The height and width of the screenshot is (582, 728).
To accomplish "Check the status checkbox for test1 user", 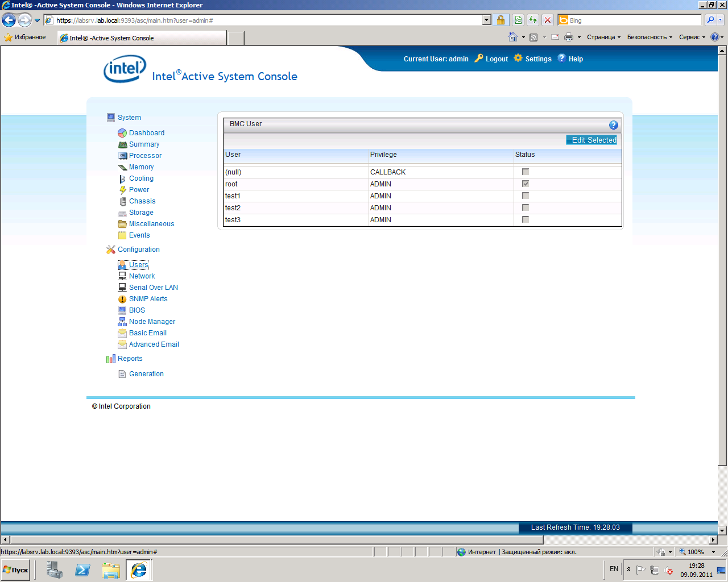I will click(x=526, y=196).
